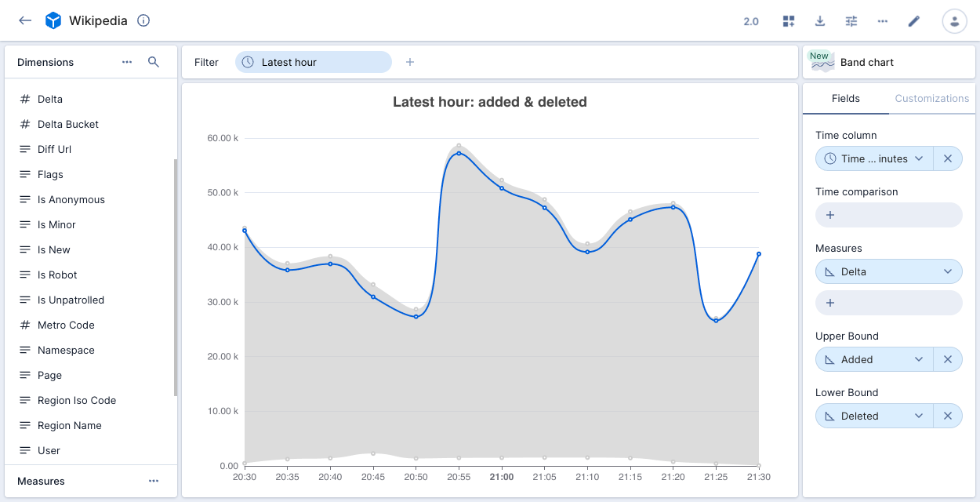The image size is (980, 502).
Task: Open the tune settings sliders icon
Action: pos(851,21)
